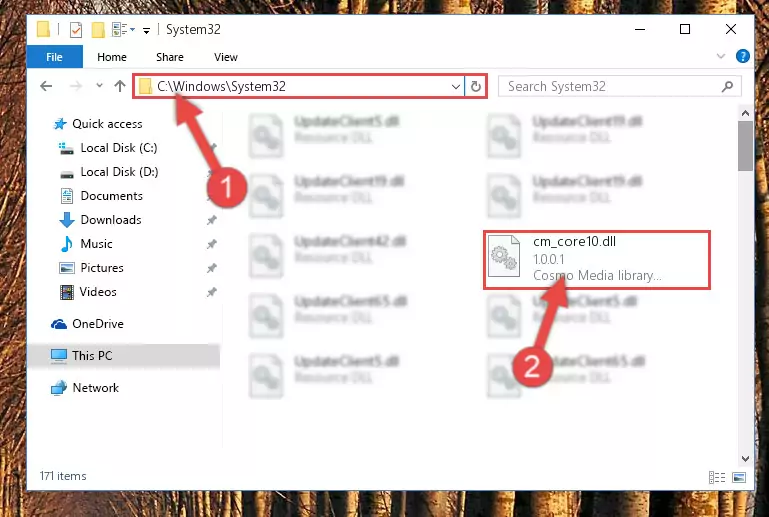Click the This PC monitor icon
The height and width of the screenshot is (517, 769).
click(x=59, y=356)
